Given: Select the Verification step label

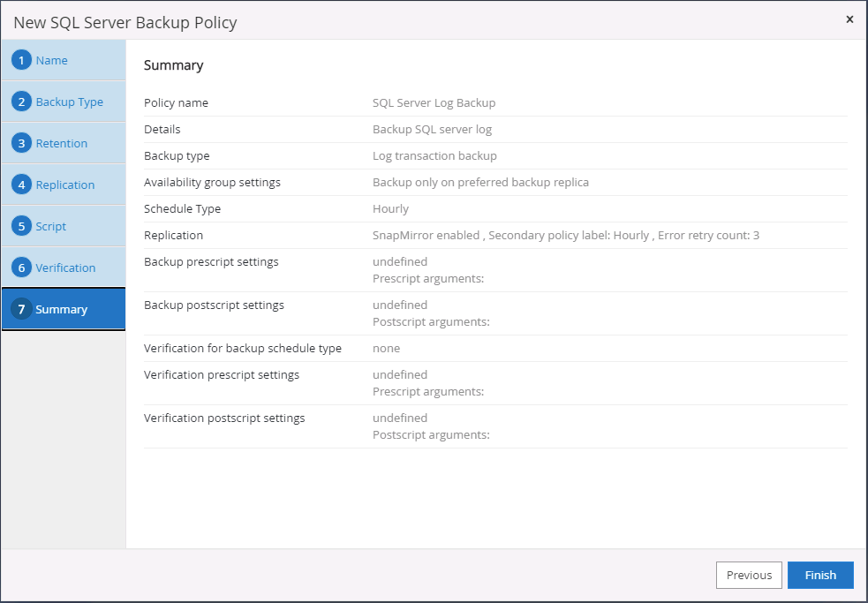Looking at the screenshot, I should coord(65,268).
